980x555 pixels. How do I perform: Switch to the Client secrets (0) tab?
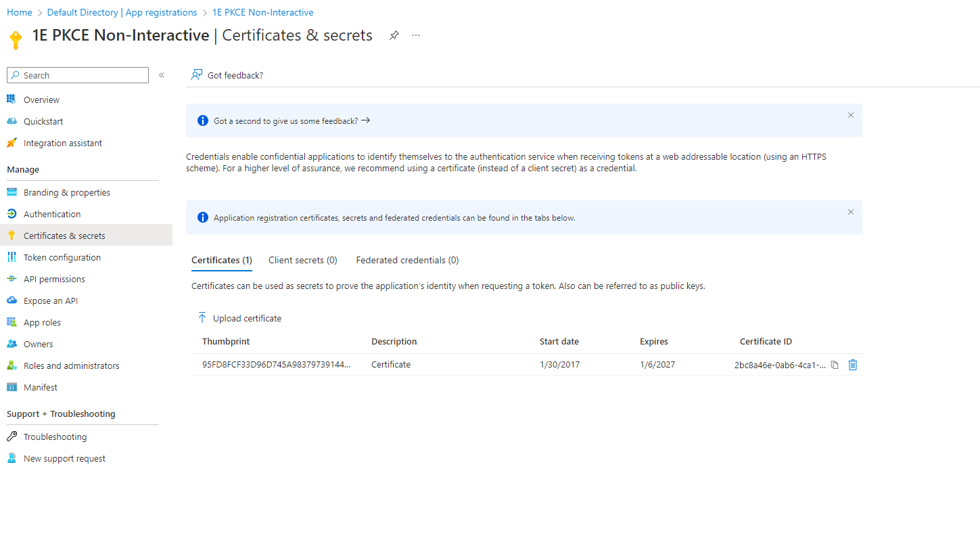coord(303,260)
